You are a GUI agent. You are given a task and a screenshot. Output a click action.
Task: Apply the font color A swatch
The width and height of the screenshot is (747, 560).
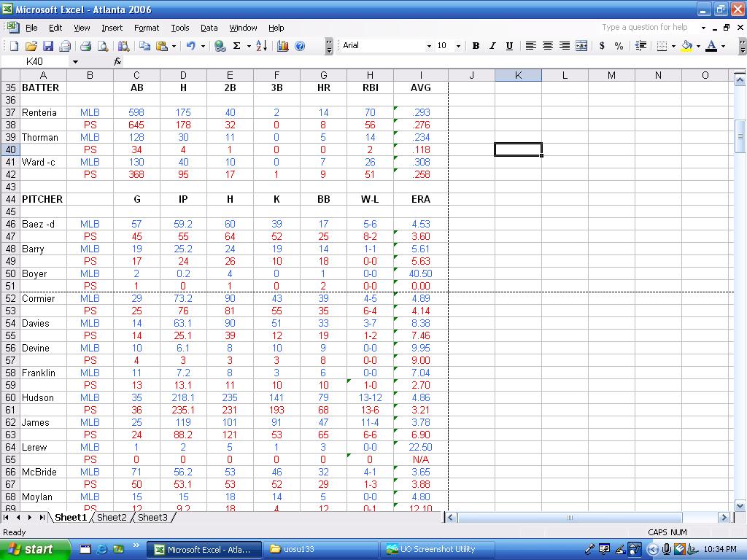pos(711,46)
